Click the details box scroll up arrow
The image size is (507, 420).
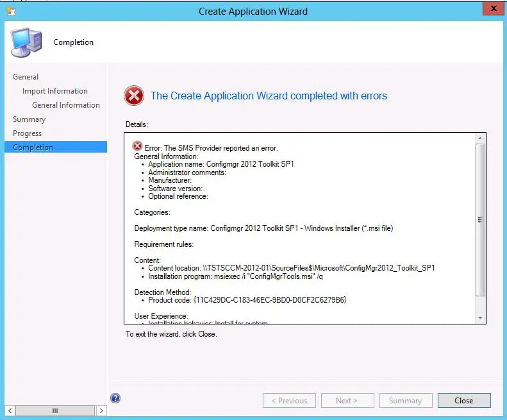[480, 138]
